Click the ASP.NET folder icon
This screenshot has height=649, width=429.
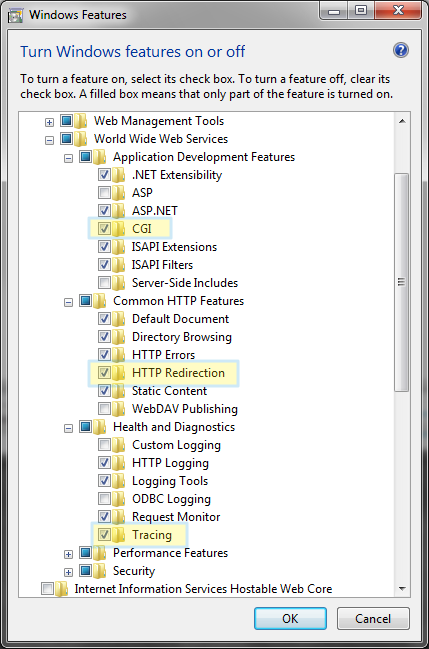(x=118, y=211)
